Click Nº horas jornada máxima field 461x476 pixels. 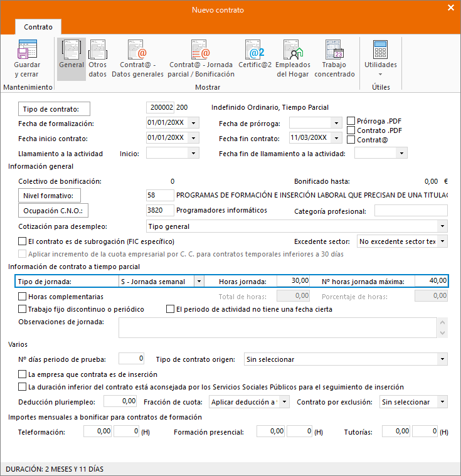432,281
